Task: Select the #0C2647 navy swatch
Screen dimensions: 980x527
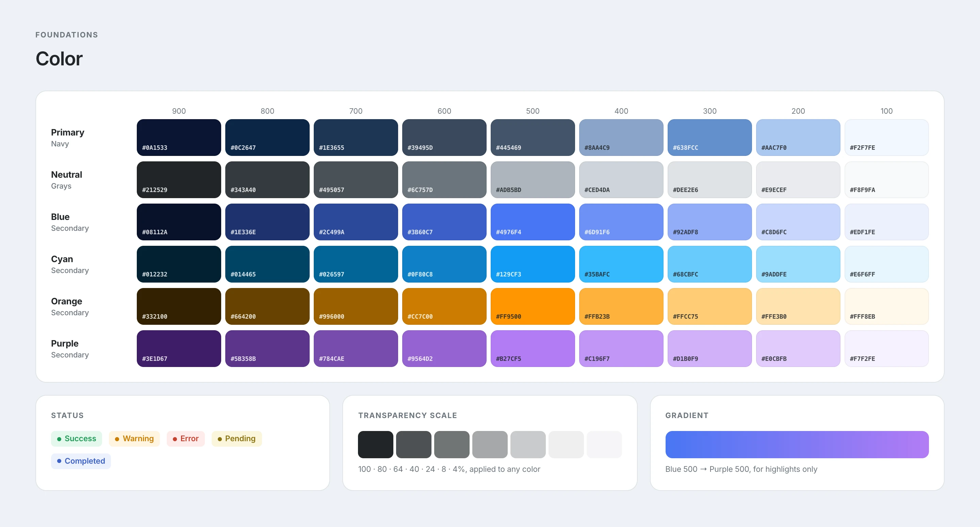Action: pyautogui.click(x=267, y=137)
